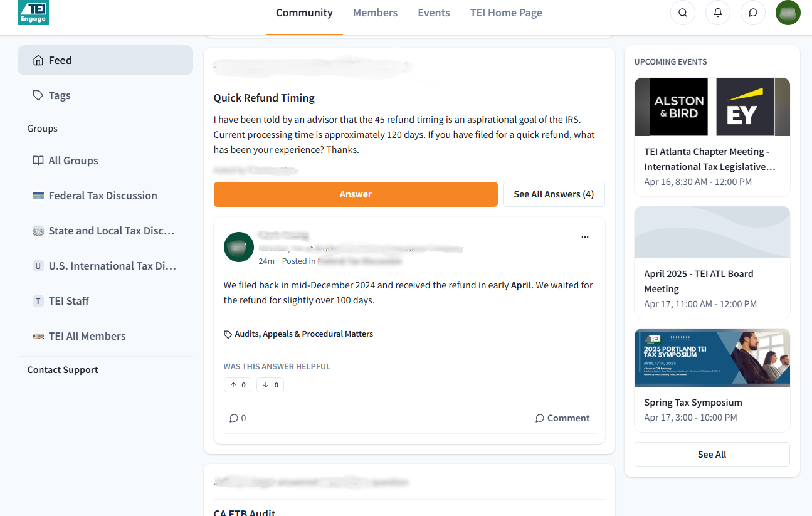This screenshot has height=516, width=812.
Task: Open Federal Tax Discussion group
Action: 102,196
